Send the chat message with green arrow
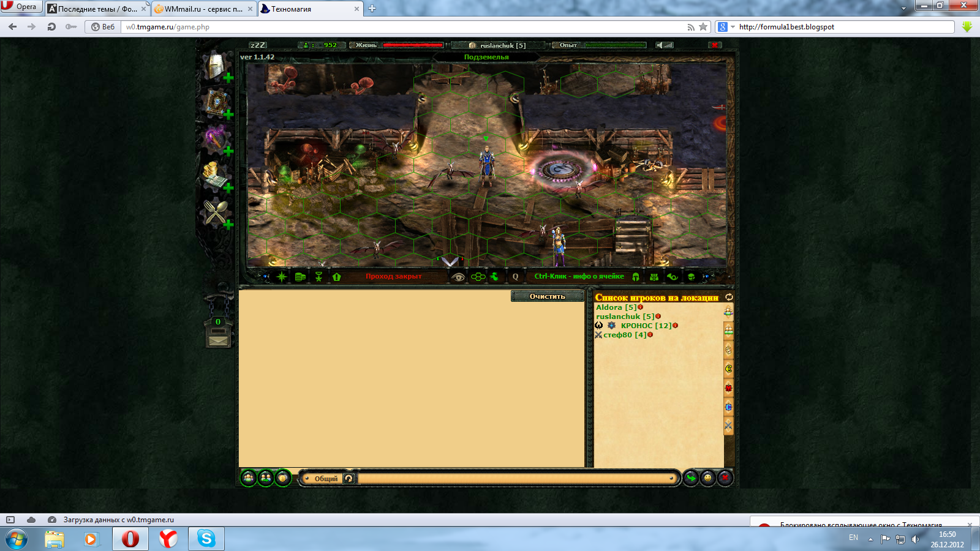Image resolution: width=980 pixels, height=551 pixels. [x=691, y=478]
